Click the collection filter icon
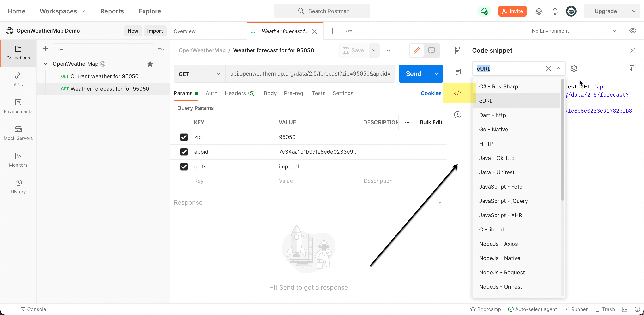Screen dimensions: 644x315 (61, 49)
